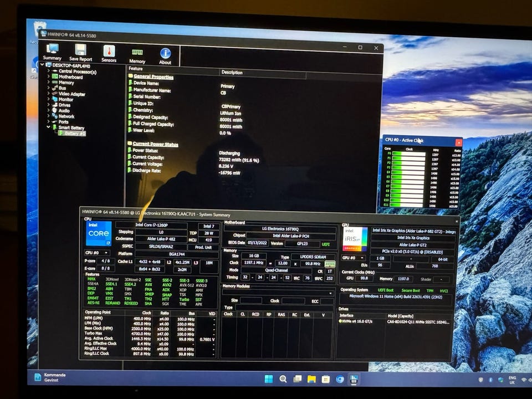Click the Wi-Fi tray icon
Screen dimensions: 532x399
[525, 380]
